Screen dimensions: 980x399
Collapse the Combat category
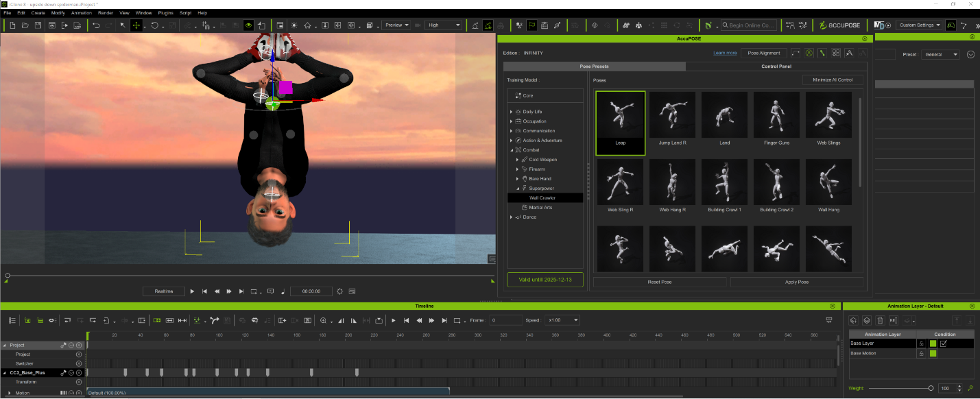511,150
